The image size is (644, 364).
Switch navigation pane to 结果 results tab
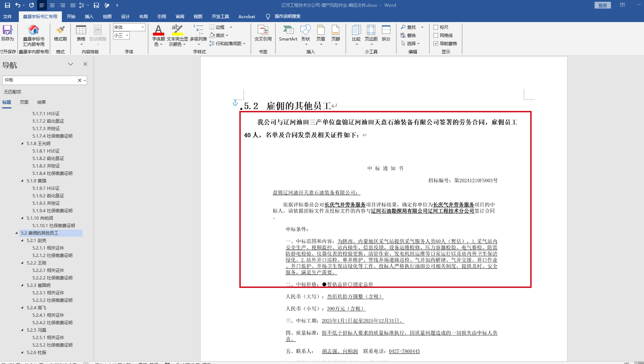42,102
